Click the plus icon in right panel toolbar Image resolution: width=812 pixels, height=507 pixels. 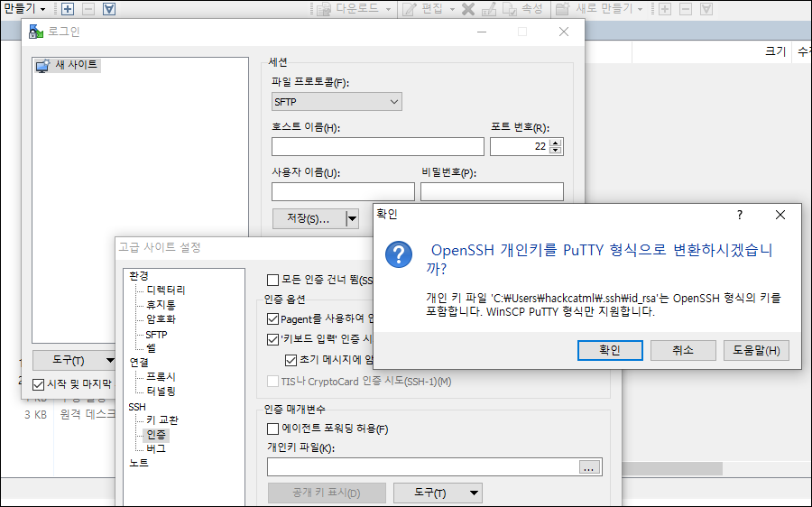665,9
